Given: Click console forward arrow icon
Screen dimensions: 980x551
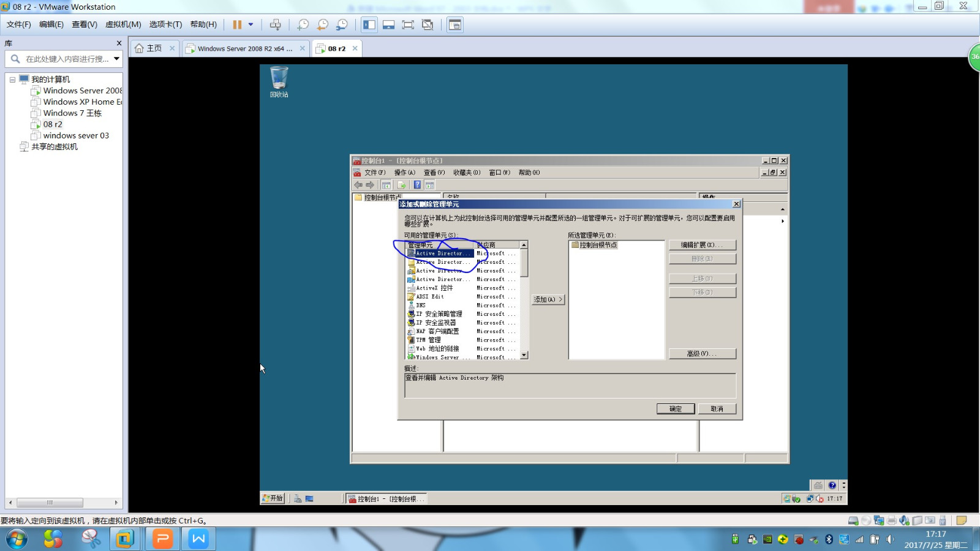Looking at the screenshot, I should (x=370, y=185).
